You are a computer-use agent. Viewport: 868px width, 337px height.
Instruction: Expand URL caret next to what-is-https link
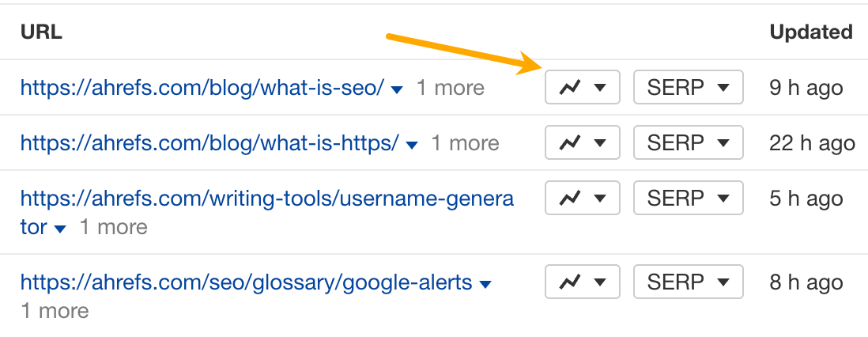tap(412, 145)
